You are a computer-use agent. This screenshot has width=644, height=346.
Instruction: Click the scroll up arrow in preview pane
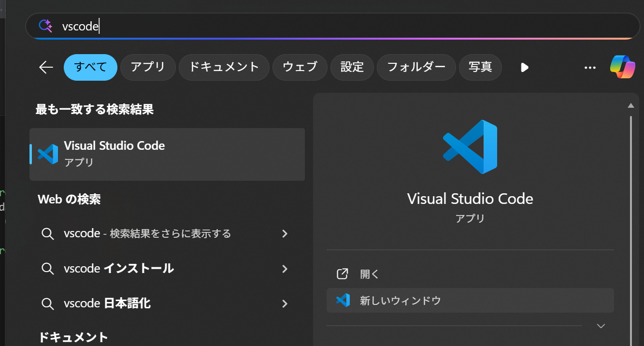pos(630,105)
